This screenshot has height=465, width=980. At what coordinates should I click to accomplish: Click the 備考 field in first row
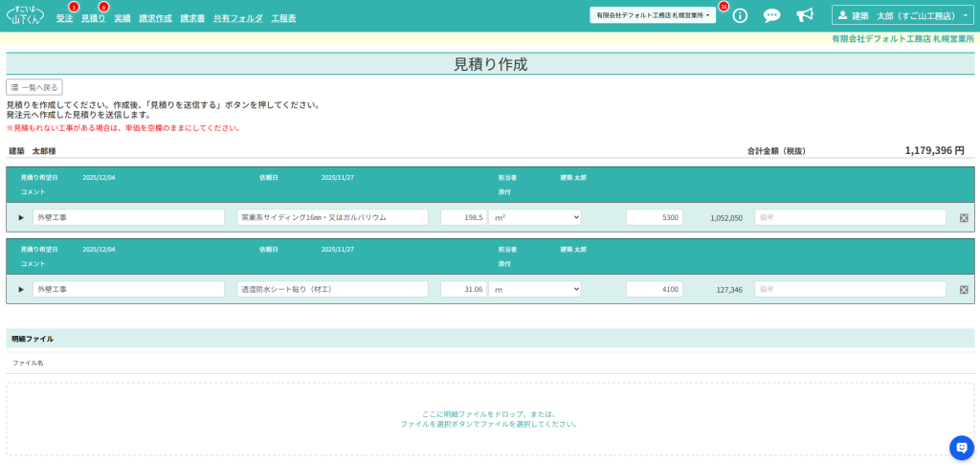tap(850, 218)
